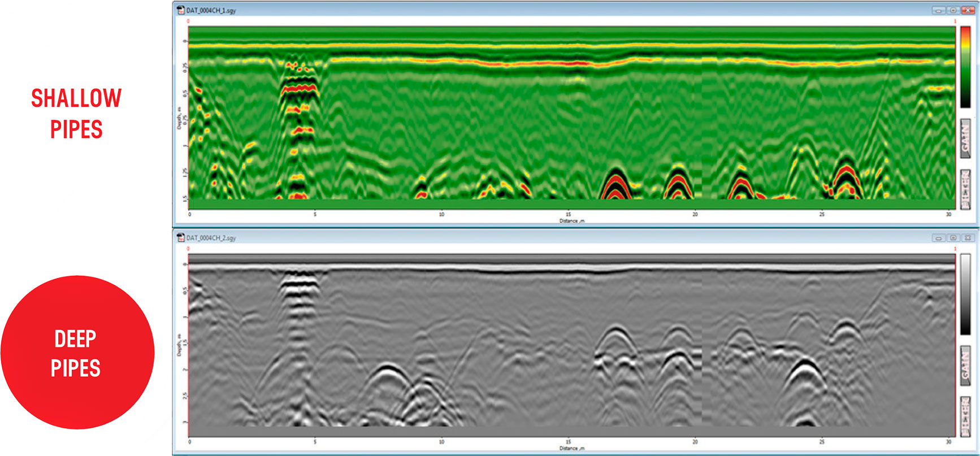The width and height of the screenshot is (980, 456).
Task: Select the red-green color palette bar
Action: pos(965,67)
